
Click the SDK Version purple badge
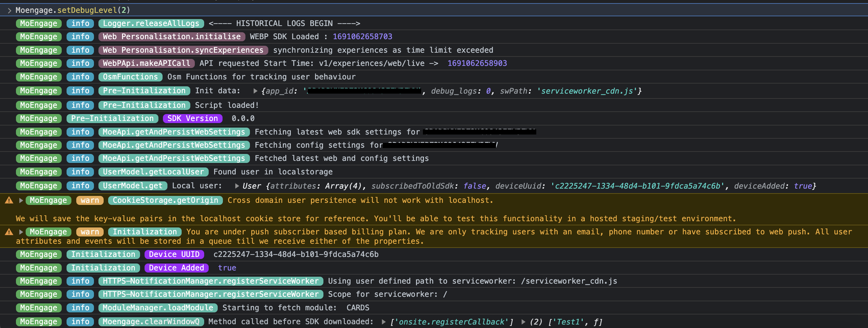(193, 119)
